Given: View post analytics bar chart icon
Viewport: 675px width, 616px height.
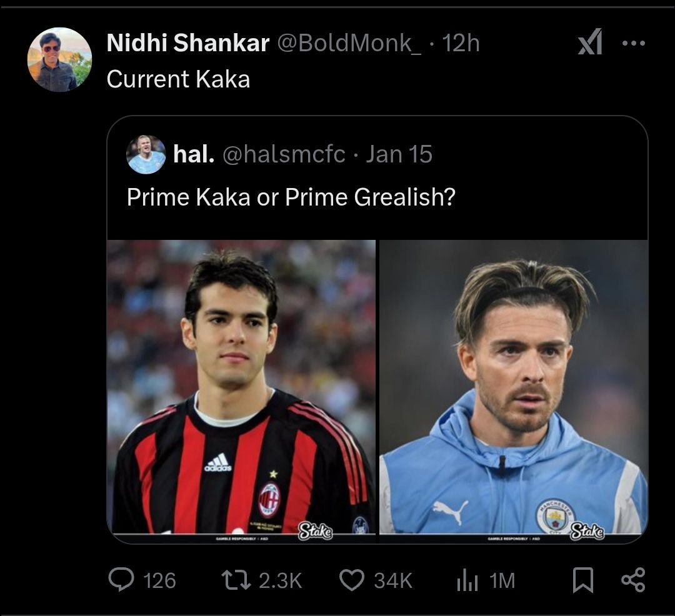Looking at the screenshot, I should (467, 581).
